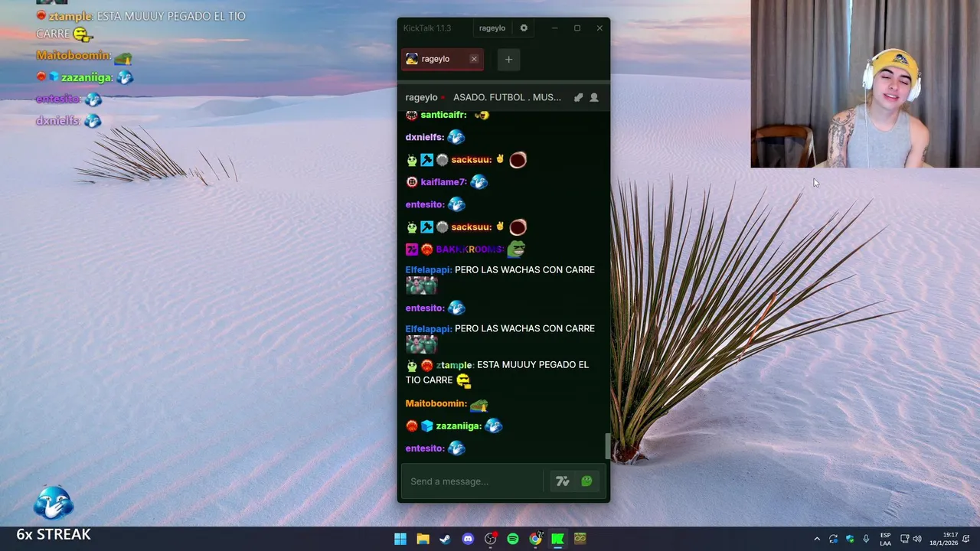This screenshot has height=551, width=980.
Task: Click zazaniiga's blue emote in KickTalk
Action: (x=494, y=425)
